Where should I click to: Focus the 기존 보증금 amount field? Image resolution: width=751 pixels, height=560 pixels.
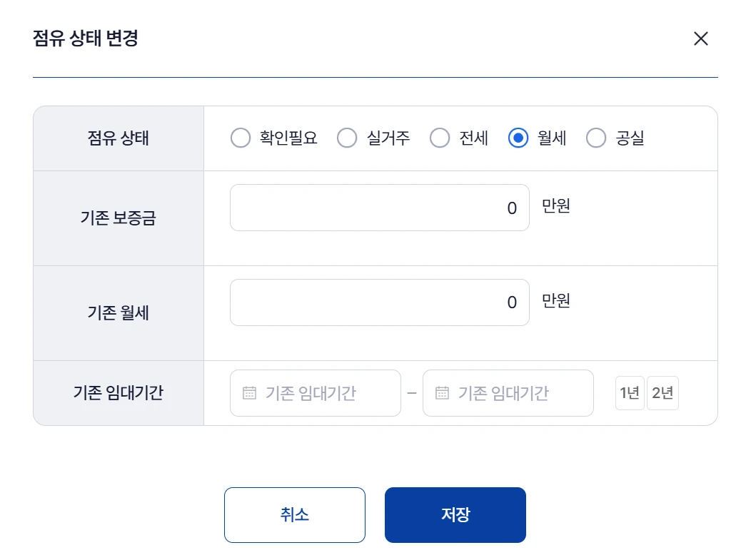click(x=379, y=208)
